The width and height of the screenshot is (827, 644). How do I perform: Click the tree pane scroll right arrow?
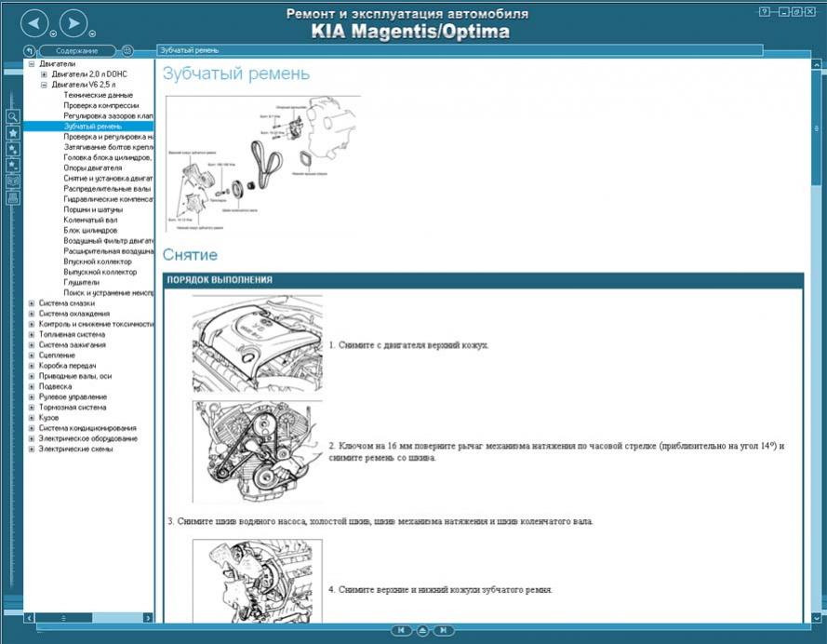148,618
